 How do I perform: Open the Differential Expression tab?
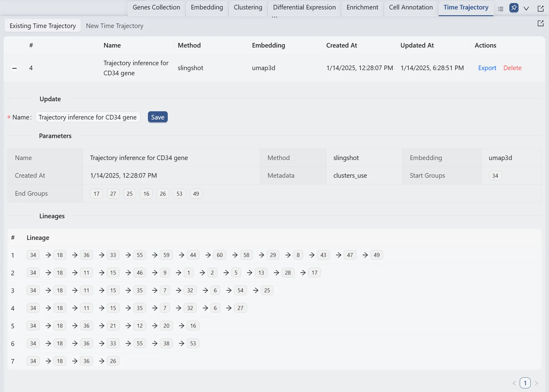(304, 8)
